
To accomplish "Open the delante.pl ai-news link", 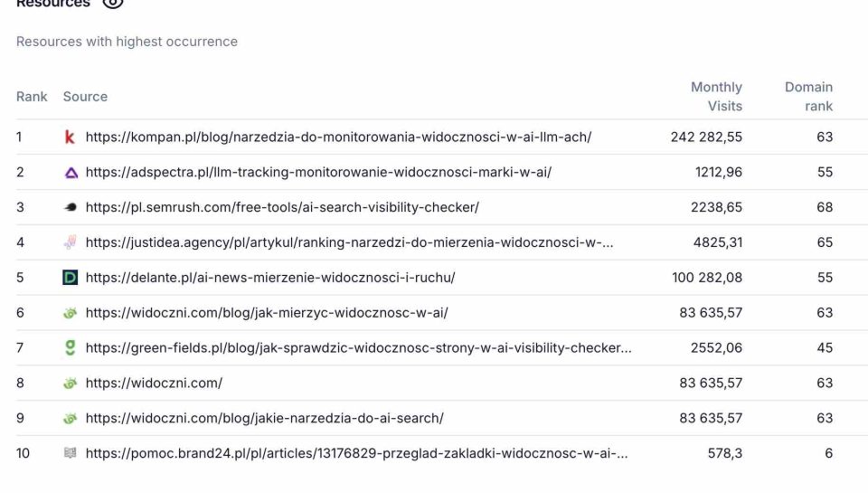I will pyautogui.click(x=270, y=278).
